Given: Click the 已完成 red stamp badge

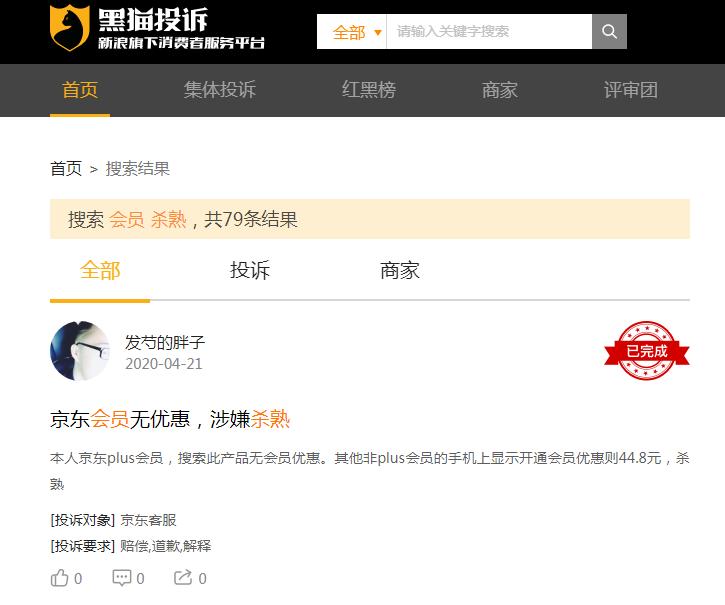Looking at the screenshot, I should 646,351.
